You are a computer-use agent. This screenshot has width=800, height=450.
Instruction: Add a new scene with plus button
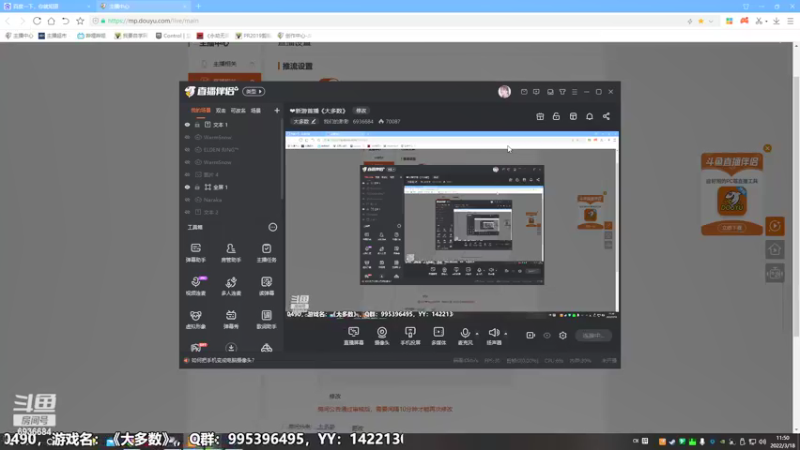pos(277,110)
